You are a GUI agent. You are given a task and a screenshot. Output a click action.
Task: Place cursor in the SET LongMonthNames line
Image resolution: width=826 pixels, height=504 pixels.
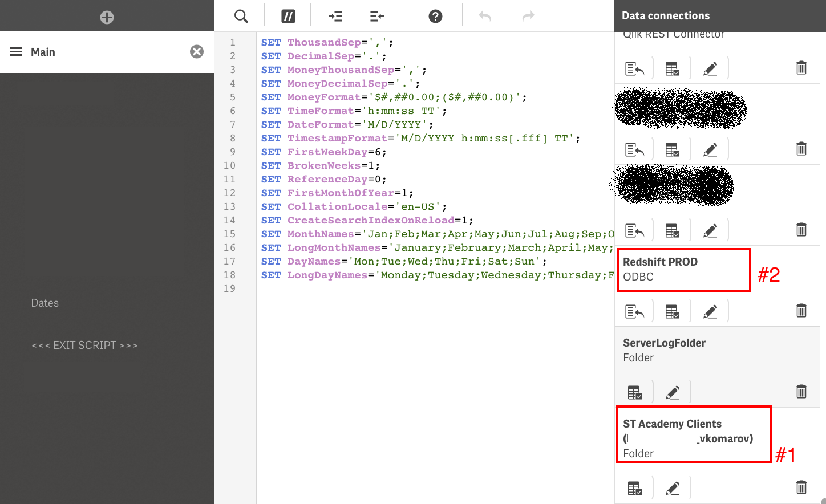pos(437,247)
